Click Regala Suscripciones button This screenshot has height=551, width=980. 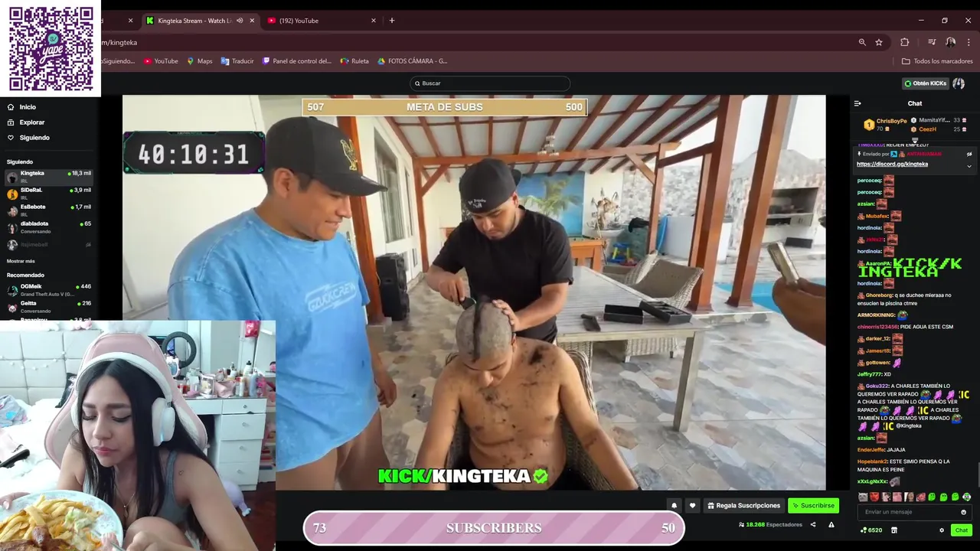point(743,505)
